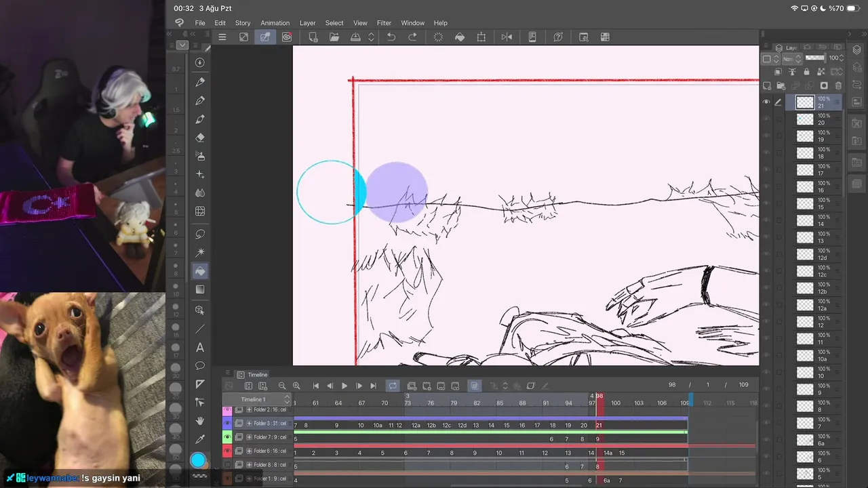Open the Timeline 1 dropdown selector

(x=257, y=399)
